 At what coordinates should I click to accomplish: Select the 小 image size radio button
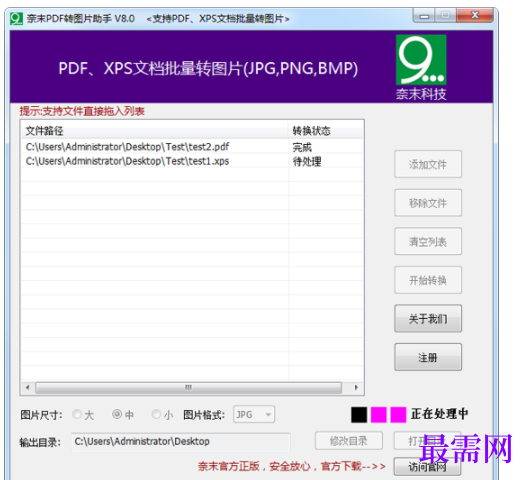156,414
